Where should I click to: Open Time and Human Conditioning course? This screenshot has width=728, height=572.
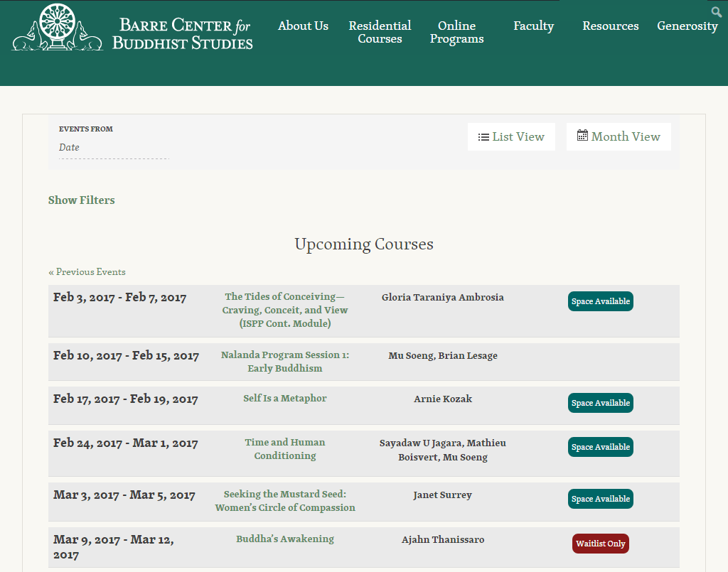pyautogui.click(x=285, y=449)
